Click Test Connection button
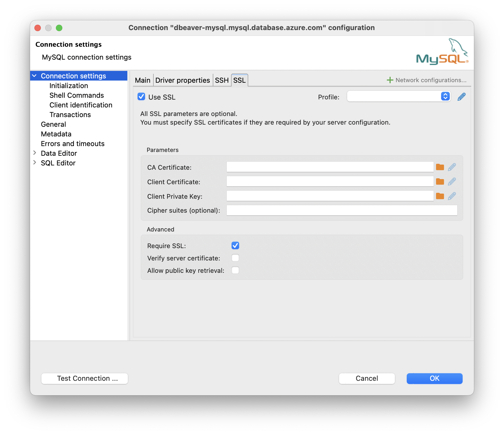 coord(84,378)
